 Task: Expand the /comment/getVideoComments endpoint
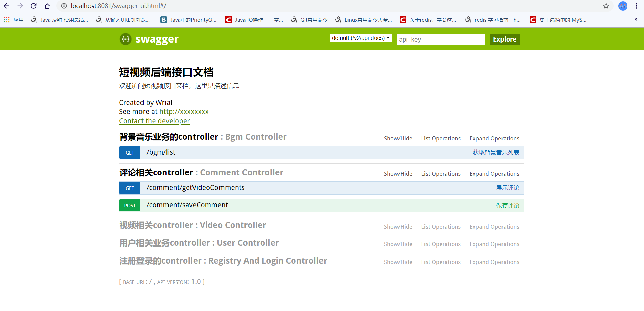(196, 188)
